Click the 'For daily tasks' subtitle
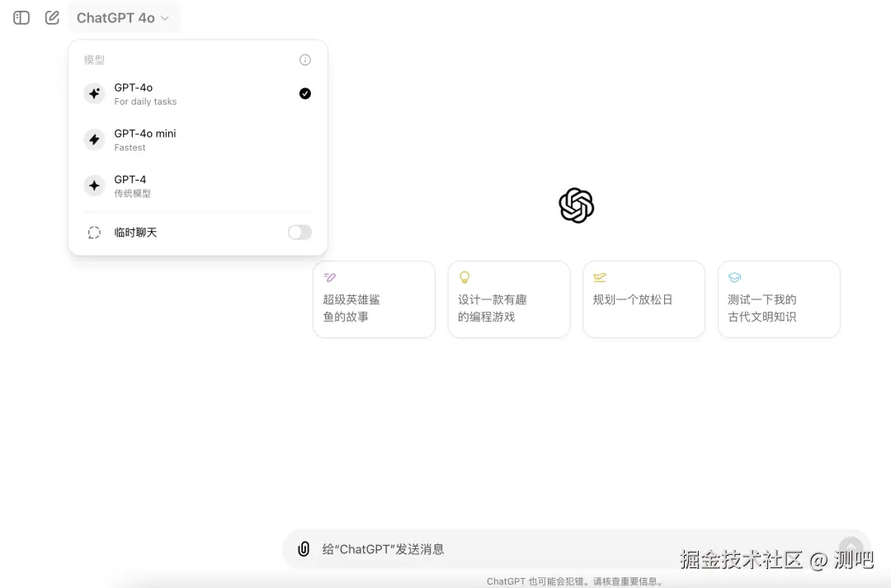The image size is (891, 588). pos(145,101)
